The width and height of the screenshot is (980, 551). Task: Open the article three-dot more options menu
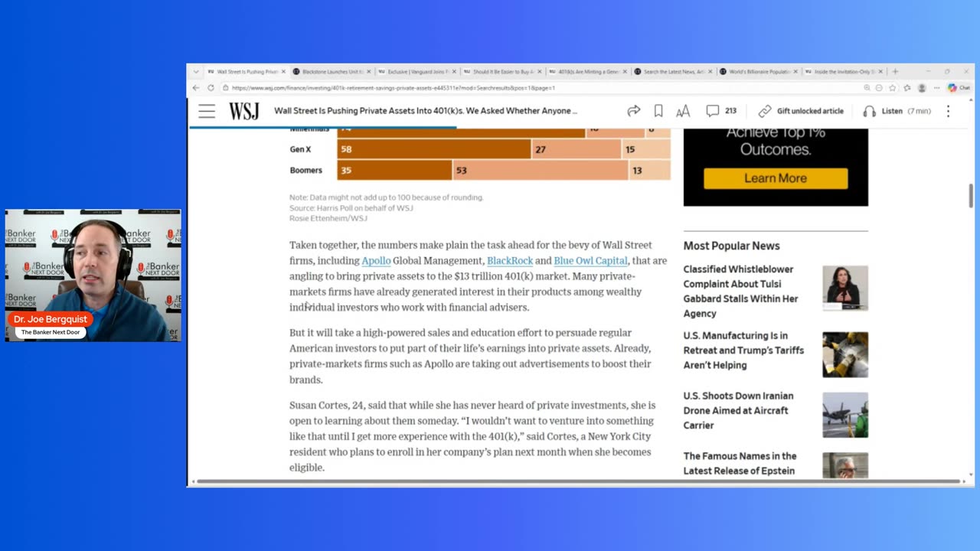[x=948, y=111]
